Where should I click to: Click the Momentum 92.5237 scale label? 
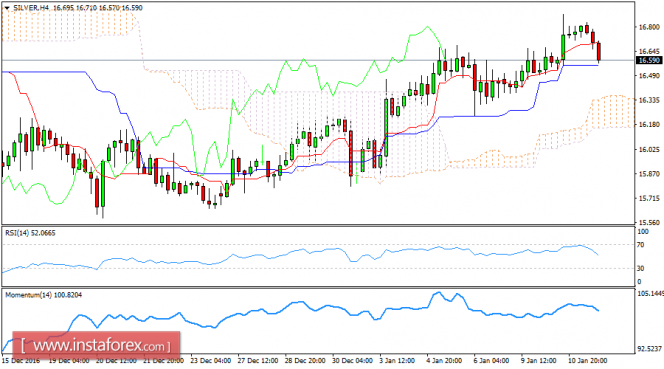pos(650,349)
